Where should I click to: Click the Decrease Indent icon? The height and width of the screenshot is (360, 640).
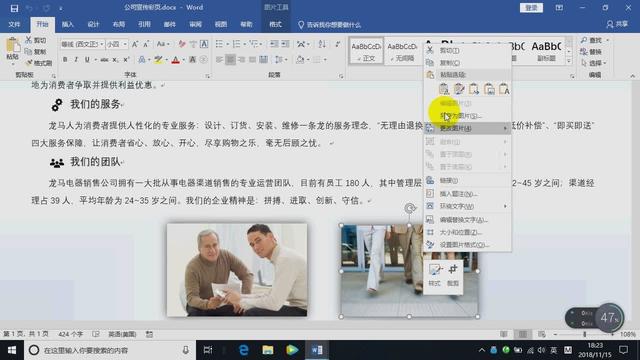[x=274, y=44]
